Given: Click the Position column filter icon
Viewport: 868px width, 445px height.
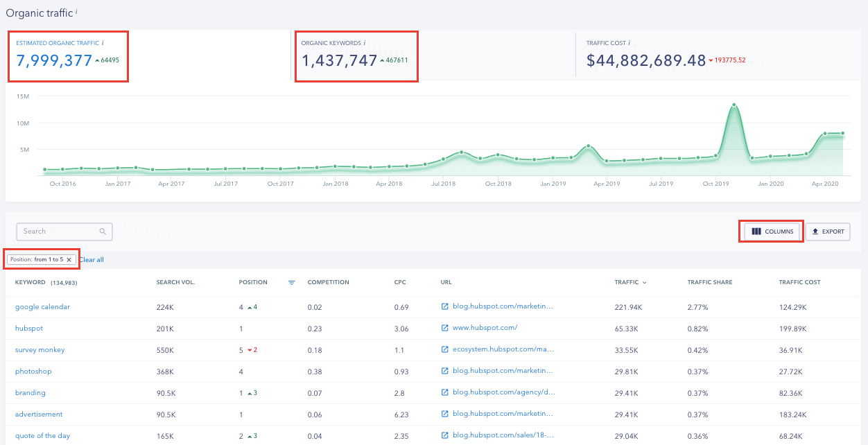Looking at the screenshot, I should point(292,283).
